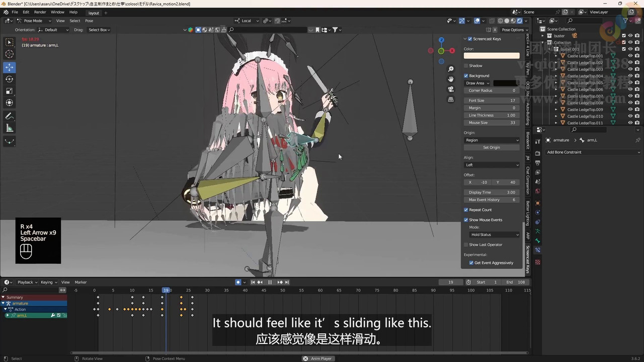Screen dimensions: 644x362
Task: Open the Window menu
Action: (57, 12)
